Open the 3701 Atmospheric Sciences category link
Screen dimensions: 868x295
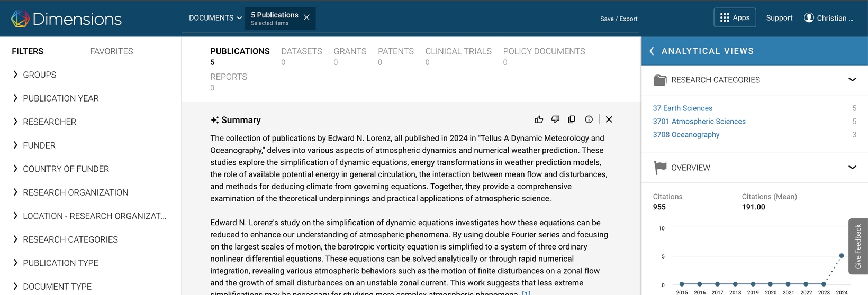point(699,122)
